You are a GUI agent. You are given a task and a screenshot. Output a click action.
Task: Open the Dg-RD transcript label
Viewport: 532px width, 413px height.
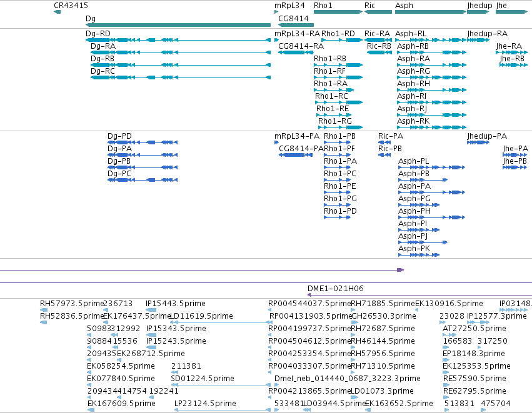coord(98,34)
